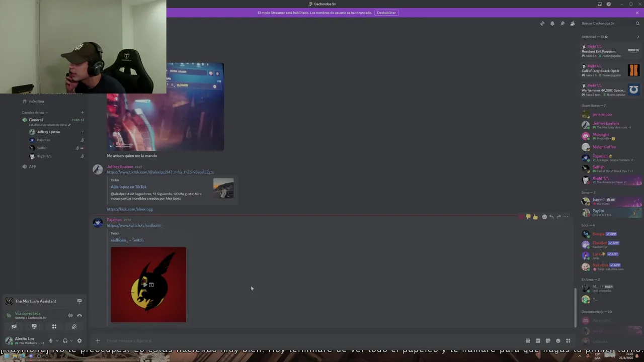Forward Pajaman's message arrow icon
Viewport: 644px width, 362px height.
click(x=558, y=217)
